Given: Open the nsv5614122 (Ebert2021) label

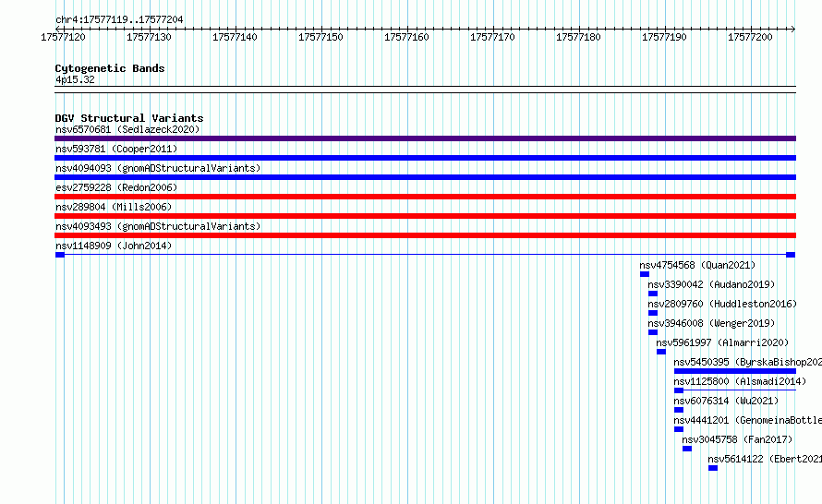Looking at the screenshot, I should (x=765, y=459).
